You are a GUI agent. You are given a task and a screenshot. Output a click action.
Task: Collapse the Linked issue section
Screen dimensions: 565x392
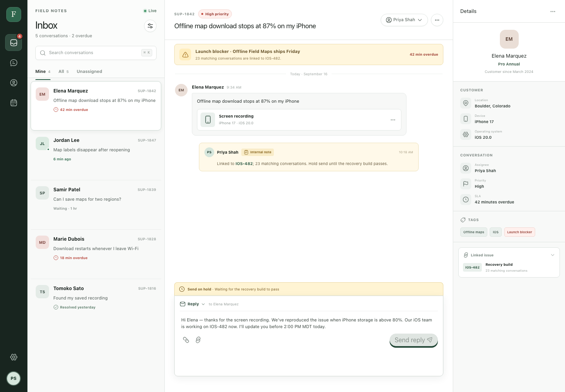[x=552, y=255]
